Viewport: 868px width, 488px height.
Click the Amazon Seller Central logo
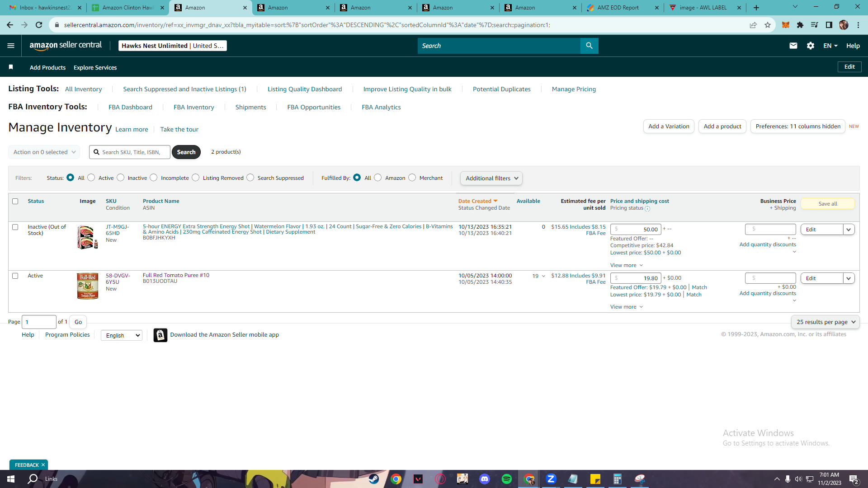coord(66,46)
